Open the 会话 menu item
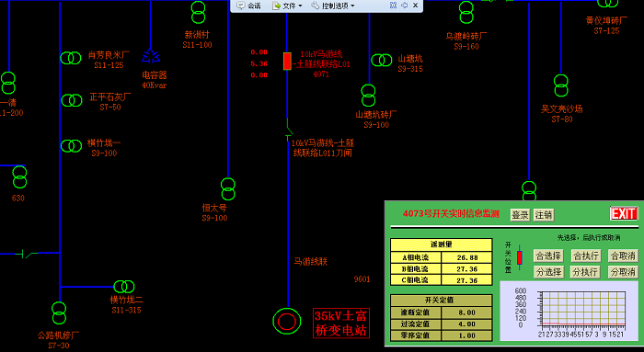Viewport: 644px width, 352px height. [249, 6]
